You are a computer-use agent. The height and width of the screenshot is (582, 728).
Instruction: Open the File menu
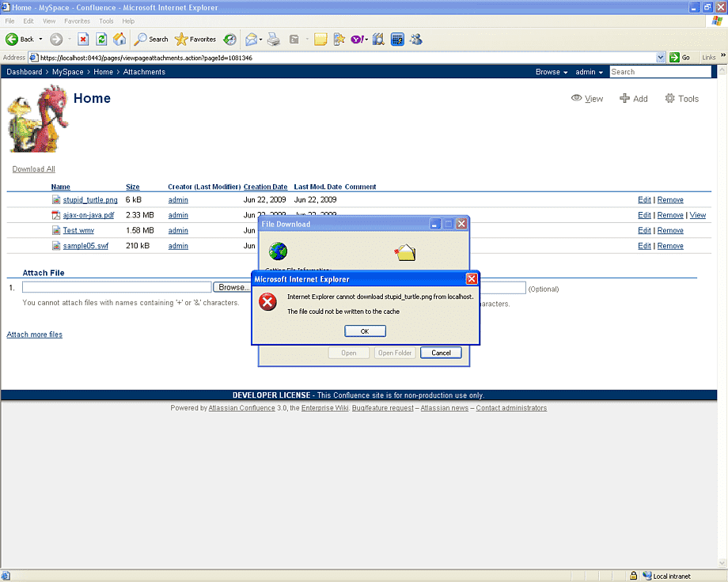tap(9, 21)
